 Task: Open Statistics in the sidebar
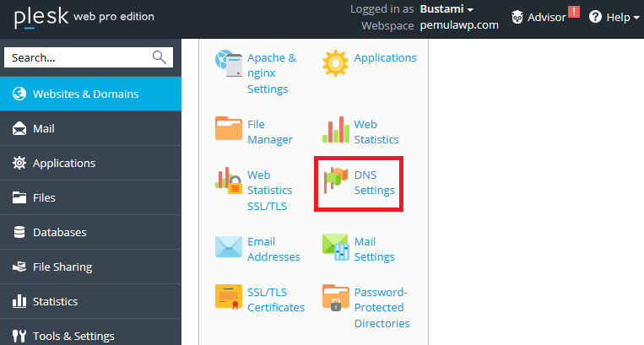pyautogui.click(x=90, y=301)
